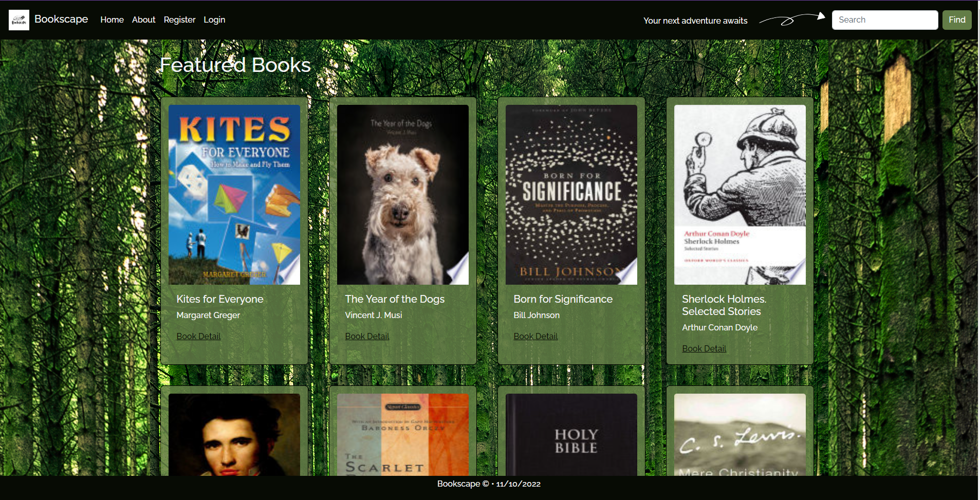Open the Bookscape brand link
The image size is (980, 500).
click(61, 19)
